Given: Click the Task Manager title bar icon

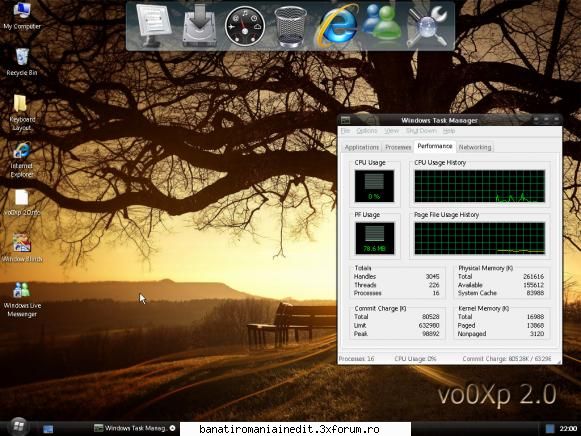Looking at the screenshot, I should point(345,120).
